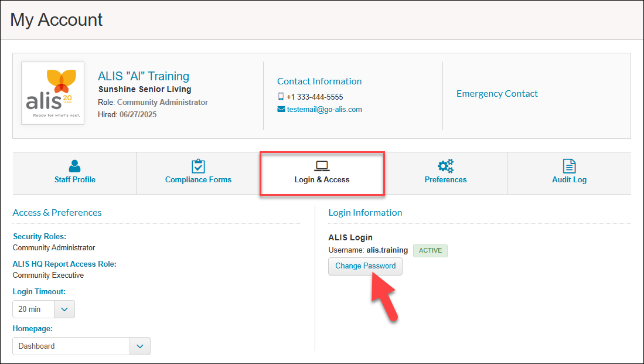Expand the Homepage dropdown arrow
Viewport: 644px width, 364px height.
pyautogui.click(x=140, y=346)
